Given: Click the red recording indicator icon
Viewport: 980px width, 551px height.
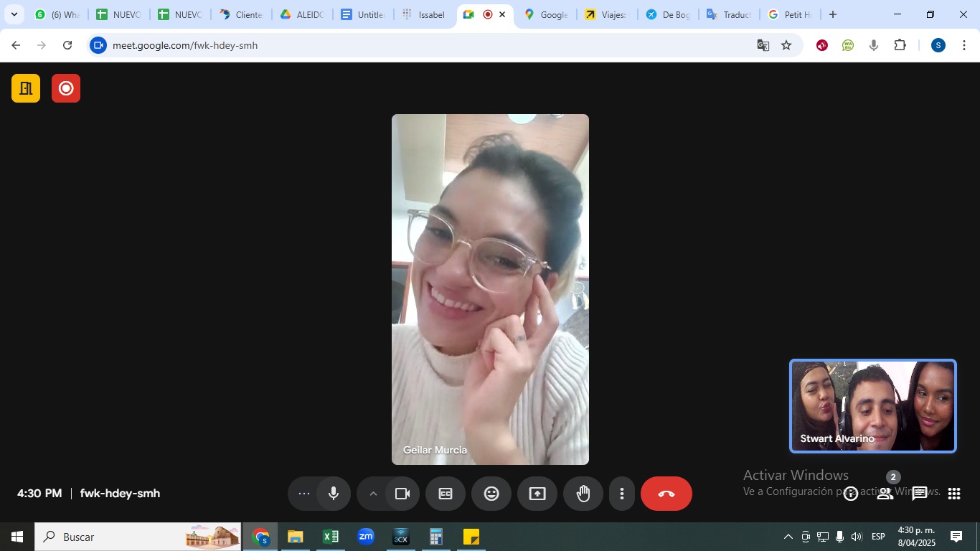Looking at the screenshot, I should pyautogui.click(x=66, y=88).
